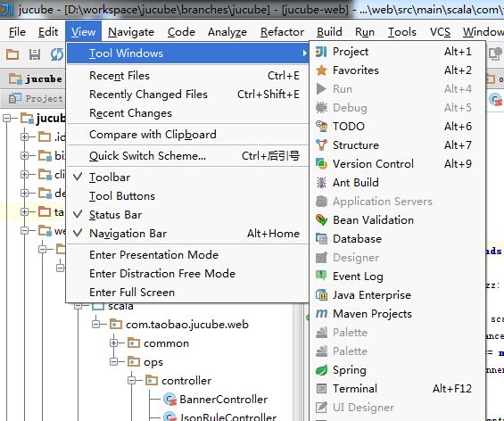Image resolution: width=504 pixels, height=421 pixels.
Task: Open the Tools menu
Action: coord(401,32)
